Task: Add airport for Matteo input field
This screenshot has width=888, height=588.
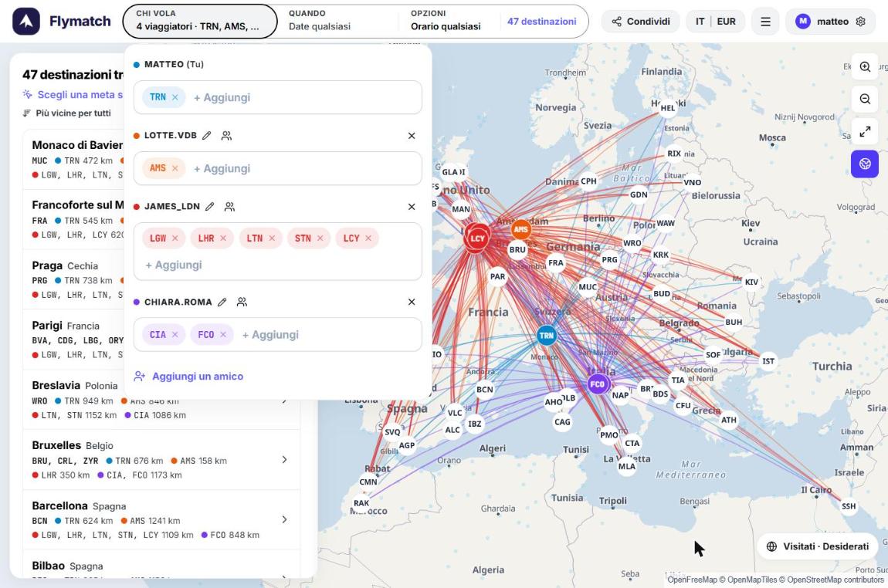Action: (277, 97)
